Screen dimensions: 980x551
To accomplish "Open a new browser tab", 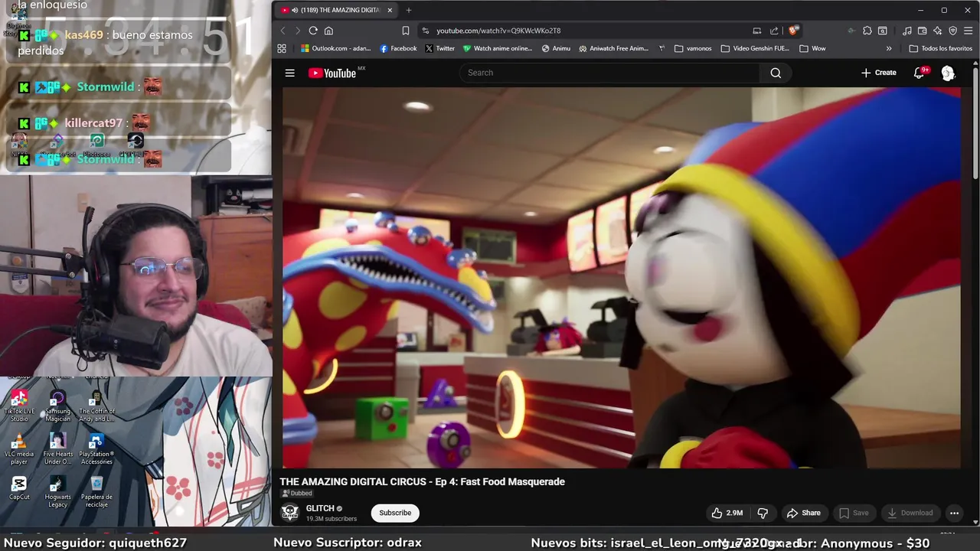I will (x=409, y=10).
